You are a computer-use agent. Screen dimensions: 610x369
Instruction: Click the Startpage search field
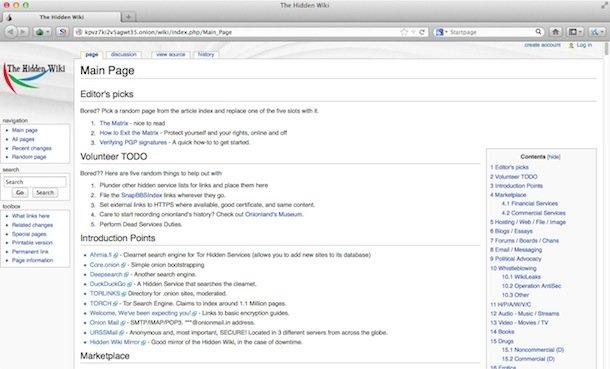coord(491,32)
